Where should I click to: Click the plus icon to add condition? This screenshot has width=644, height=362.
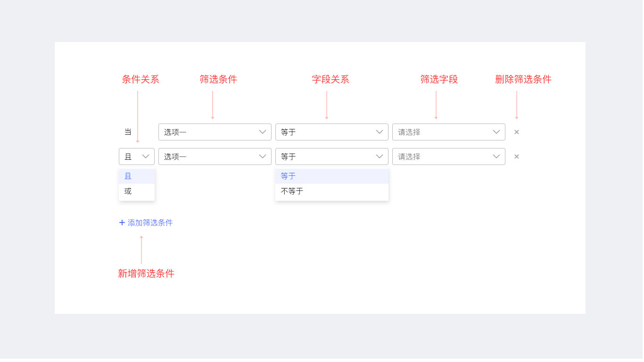tap(122, 222)
